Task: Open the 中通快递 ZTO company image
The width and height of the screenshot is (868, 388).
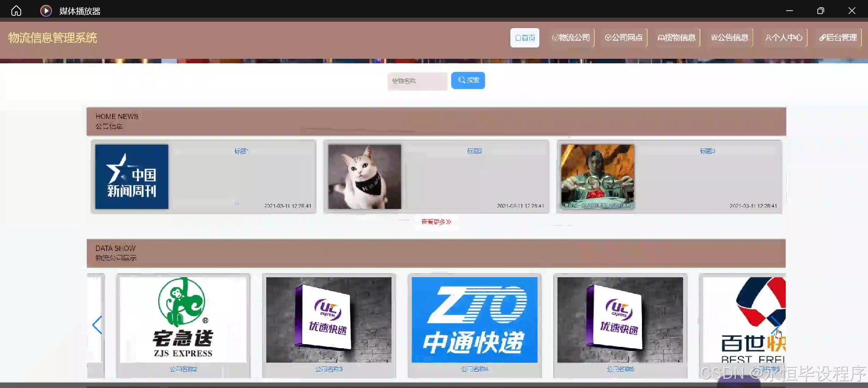Action: pyautogui.click(x=475, y=320)
